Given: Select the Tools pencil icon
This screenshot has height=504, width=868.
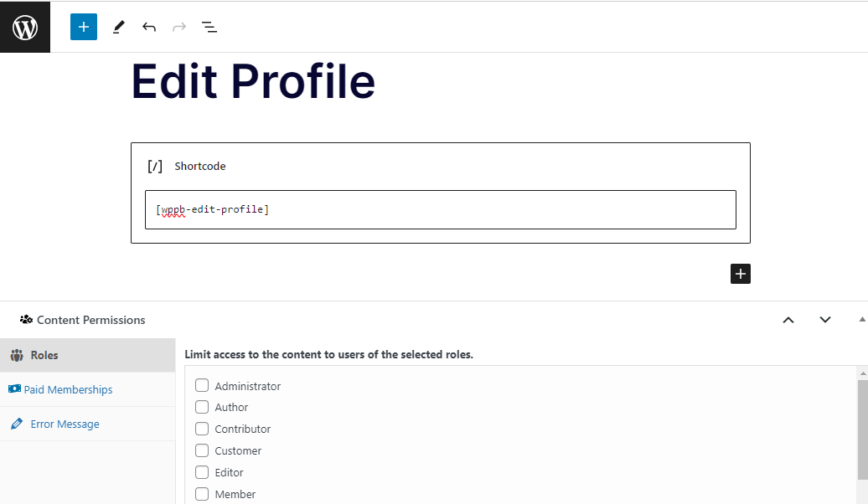Looking at the screenshot, I should [x=118, y=27].
